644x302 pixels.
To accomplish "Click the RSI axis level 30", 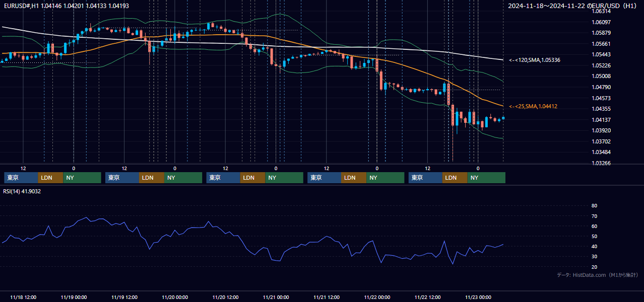I will click(x=594, y=257).
